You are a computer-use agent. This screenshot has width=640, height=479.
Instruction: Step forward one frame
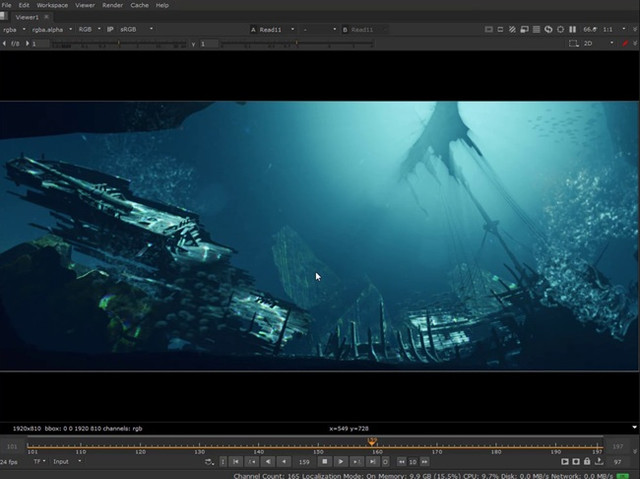click(356, 462)
